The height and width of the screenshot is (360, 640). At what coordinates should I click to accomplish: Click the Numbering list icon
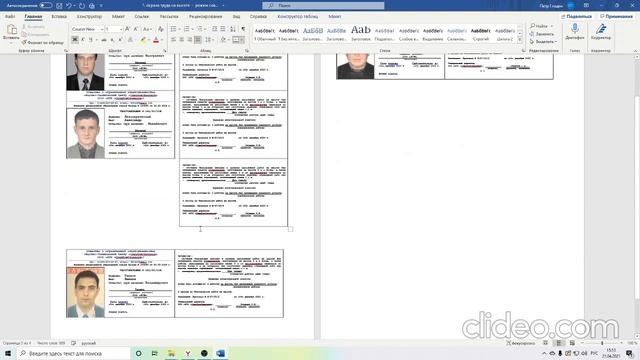pos(187,29)
